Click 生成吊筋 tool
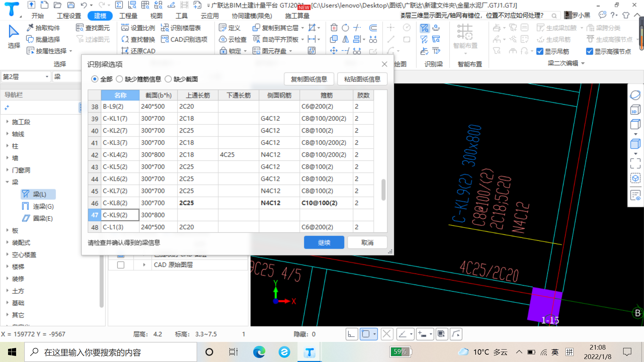 (554, 40)
